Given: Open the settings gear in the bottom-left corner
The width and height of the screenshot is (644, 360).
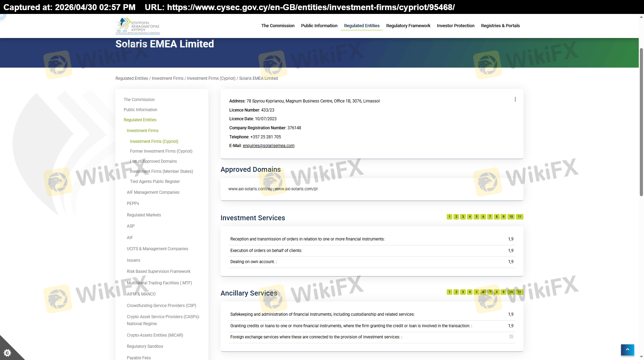Looking at the screenshot, I should tap(7, 353).
